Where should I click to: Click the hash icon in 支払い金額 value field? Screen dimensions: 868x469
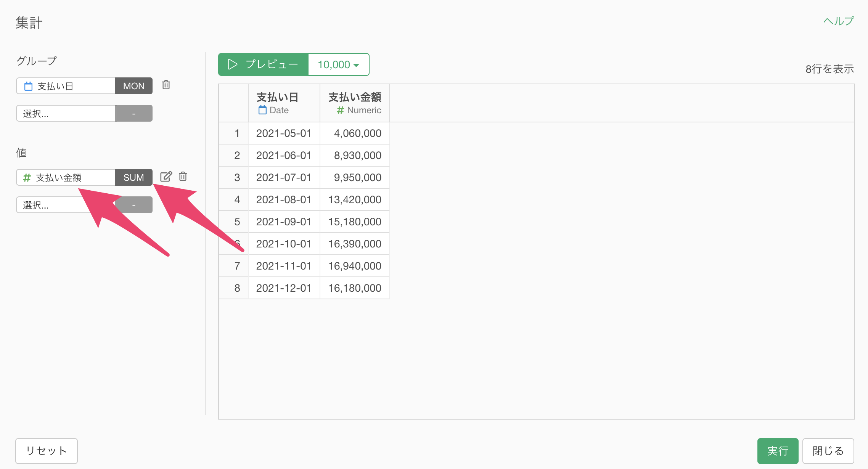27,178
